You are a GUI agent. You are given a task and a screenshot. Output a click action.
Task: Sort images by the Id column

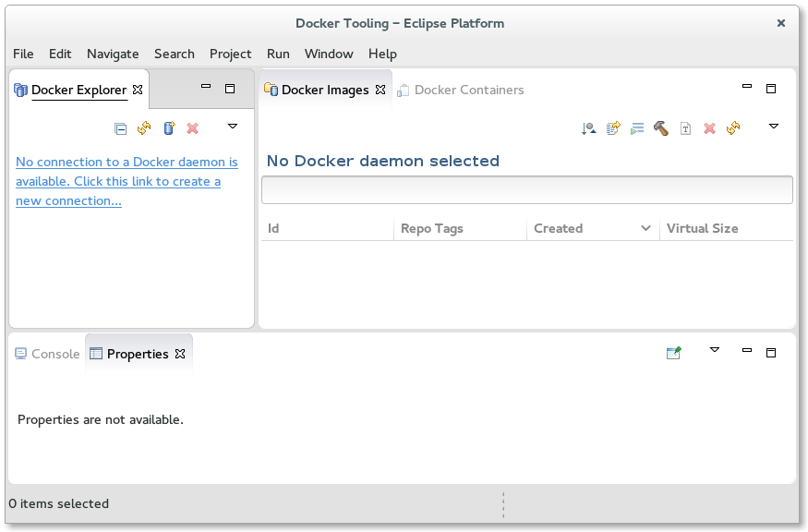328,228
